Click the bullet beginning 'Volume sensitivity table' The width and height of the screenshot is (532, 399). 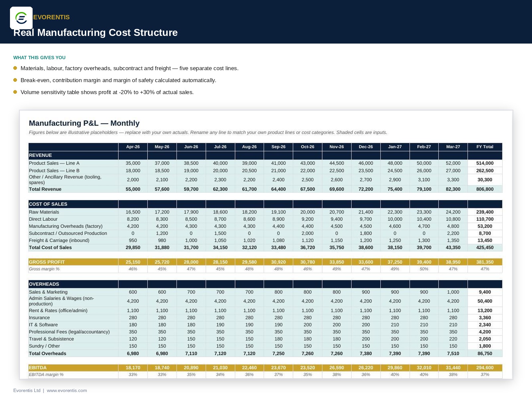click(x=107, y=92)
